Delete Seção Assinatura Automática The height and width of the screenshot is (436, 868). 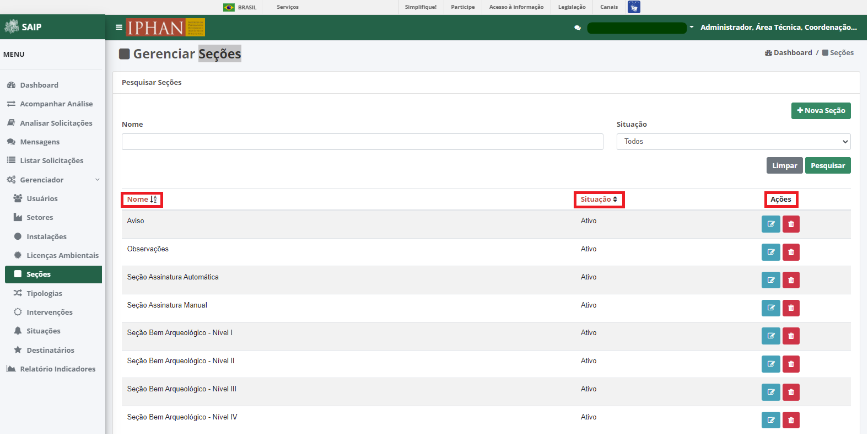(791, 281)
